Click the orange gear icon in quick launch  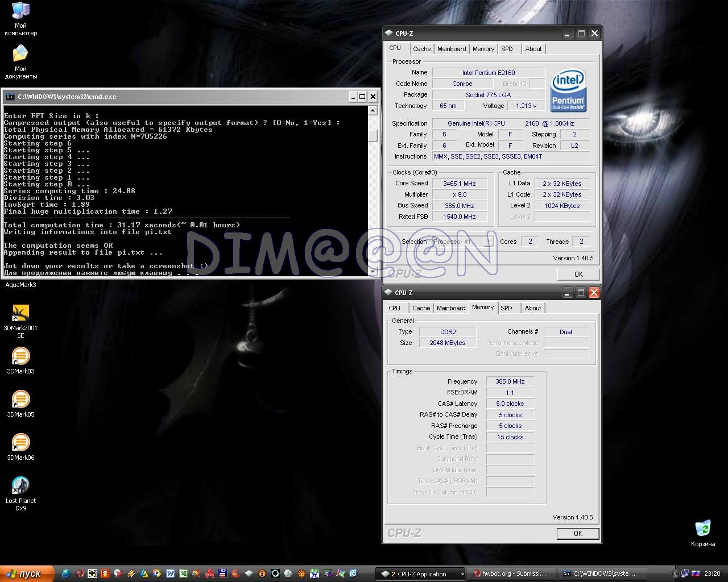click(301, 573)
